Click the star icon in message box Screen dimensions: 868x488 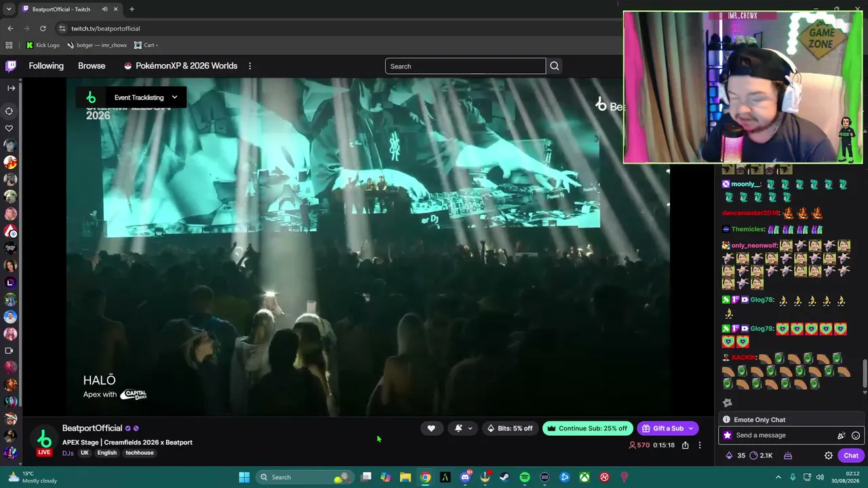click(x=728, y=436)
